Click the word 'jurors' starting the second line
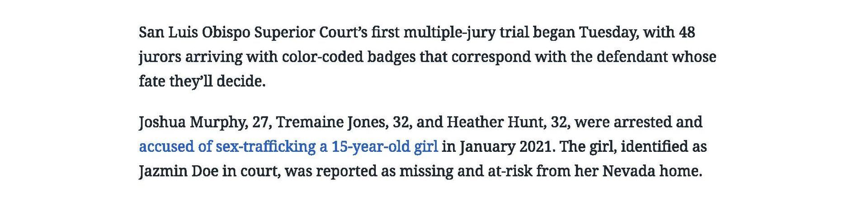This screenshot has width=868, height=202. (160, 57)
